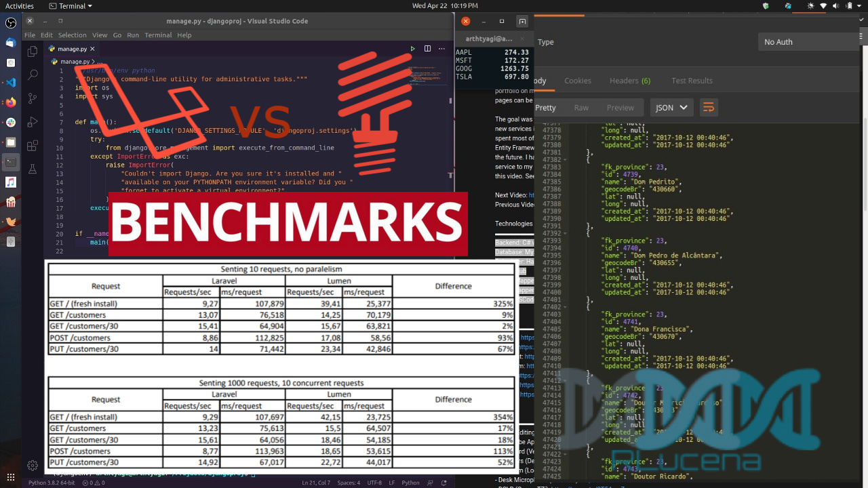Open the Extensions view in VS Code

pyautogui.click(x=32, y=146)
